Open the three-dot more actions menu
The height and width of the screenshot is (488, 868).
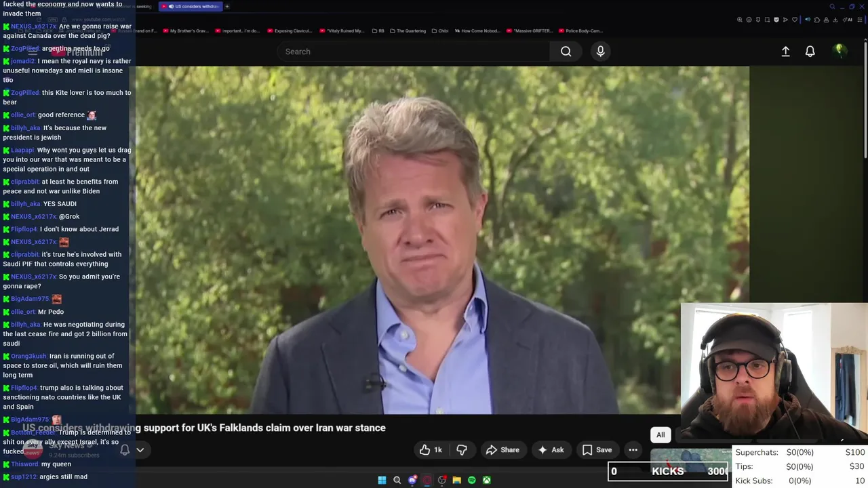pos(633,450)
